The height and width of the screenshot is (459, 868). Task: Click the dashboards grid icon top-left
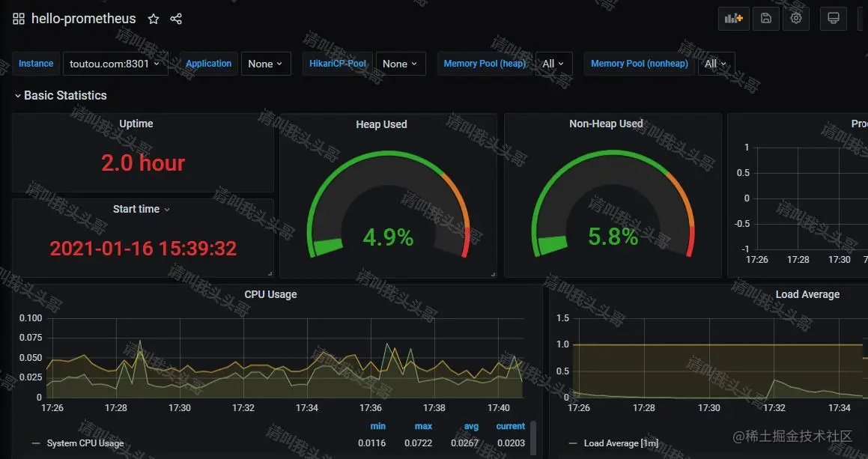pyautogui.click(x=18, y=18)
